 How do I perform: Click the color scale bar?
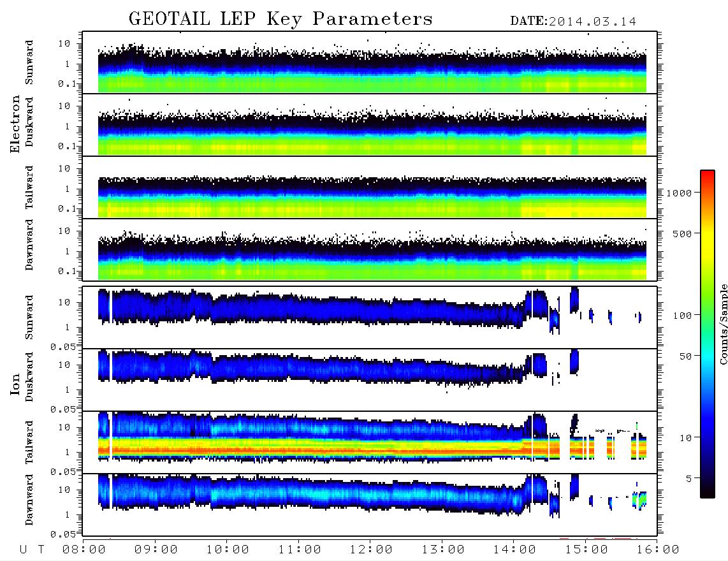(707, 334)
